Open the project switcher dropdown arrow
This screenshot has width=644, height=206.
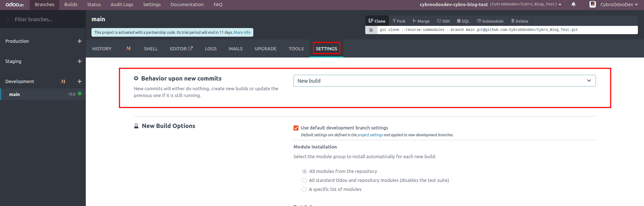(x=560, y=5)
